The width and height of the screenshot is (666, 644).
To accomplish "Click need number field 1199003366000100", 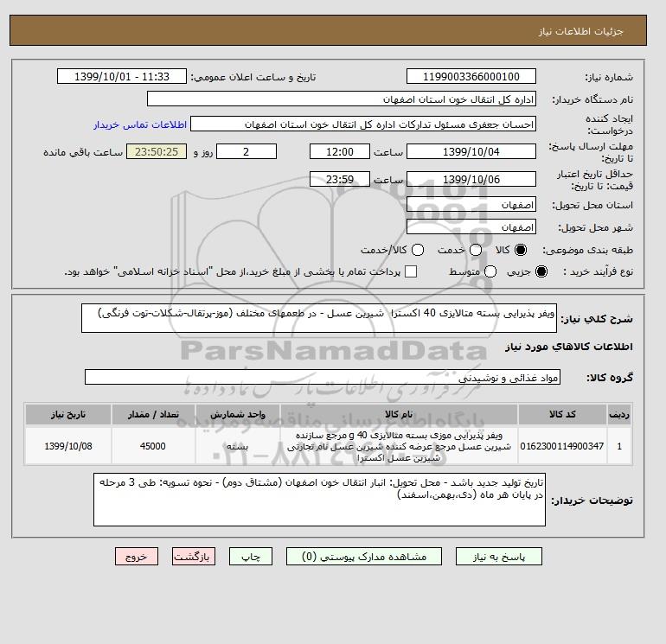I will click(471, 76).
